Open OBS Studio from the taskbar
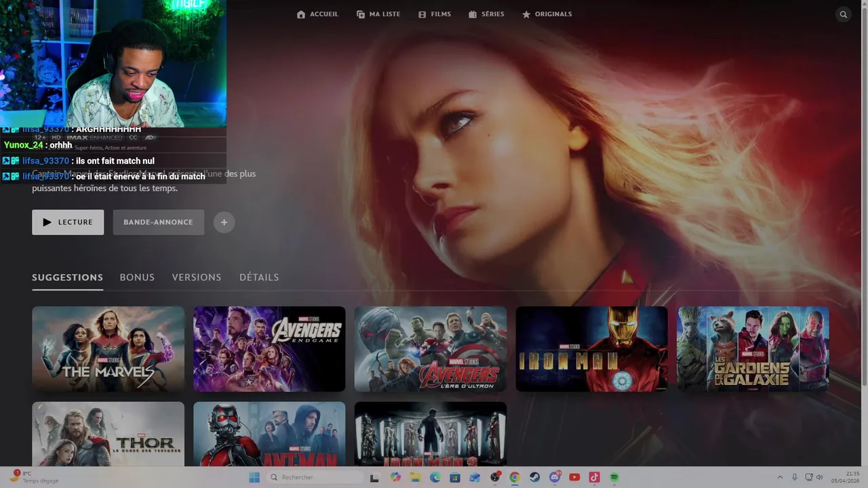Image resolution: width=868 pixels, height=488 pixels. (495, 478)
